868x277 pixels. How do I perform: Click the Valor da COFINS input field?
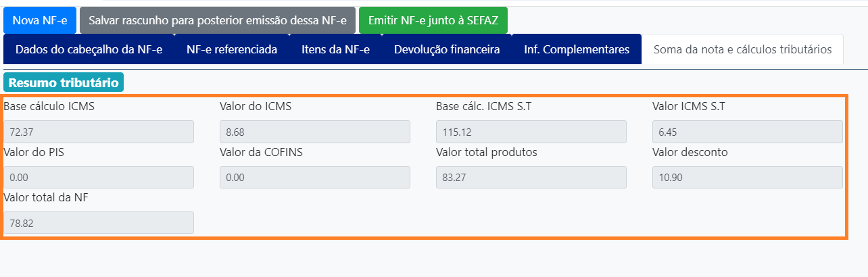pyautogui.click(x=315, y=177)
